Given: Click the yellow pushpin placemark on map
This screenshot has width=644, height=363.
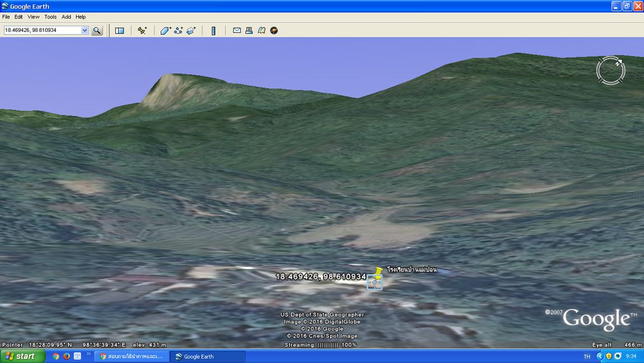Looking at the screenshot, I should [379, 272].
